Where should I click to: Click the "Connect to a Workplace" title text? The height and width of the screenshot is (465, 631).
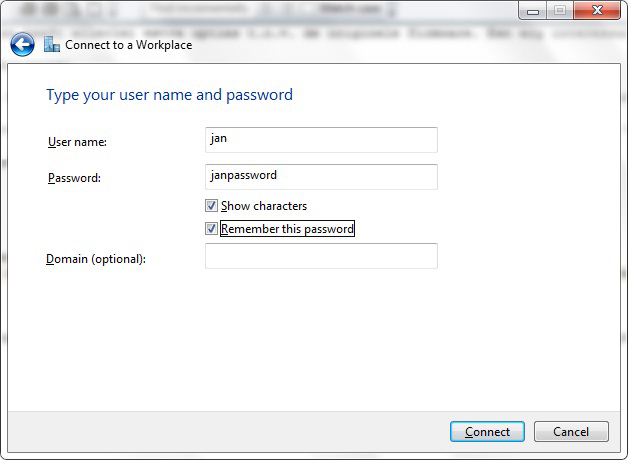pyautogui.click(x=128, y=45)
